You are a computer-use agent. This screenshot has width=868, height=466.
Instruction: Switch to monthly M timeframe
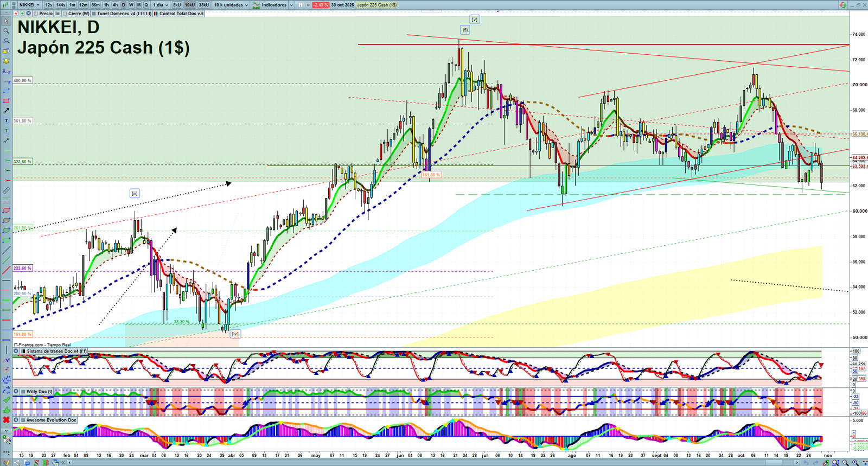click(x=138, y=5)
